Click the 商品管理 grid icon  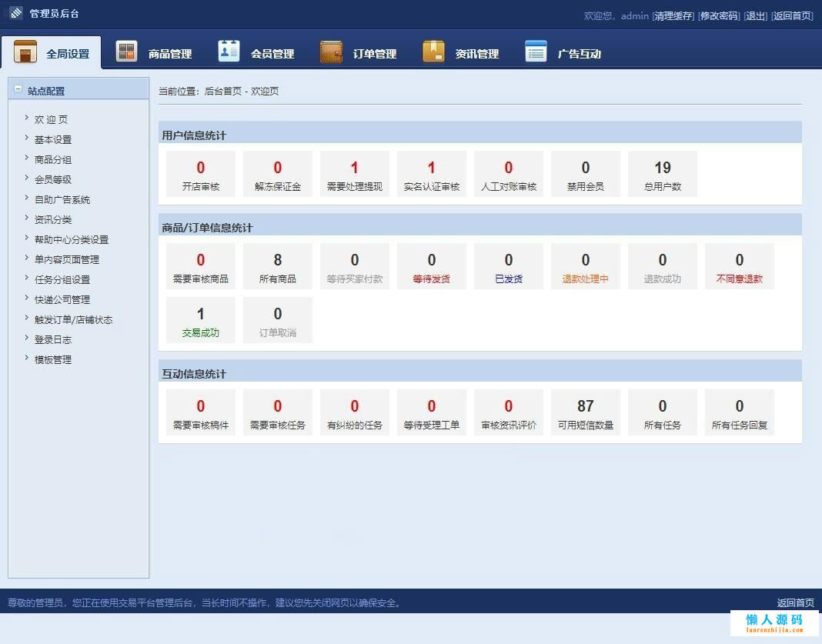(126, 52)
